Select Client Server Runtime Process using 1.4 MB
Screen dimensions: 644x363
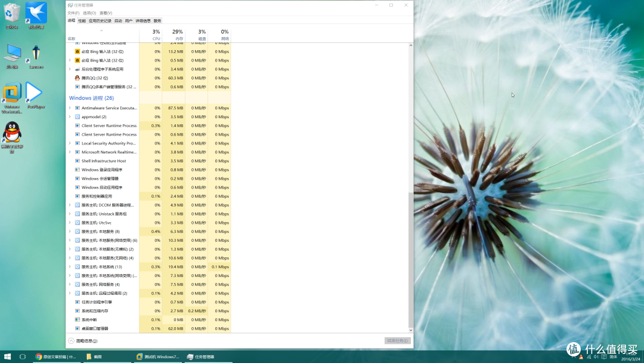148,125
